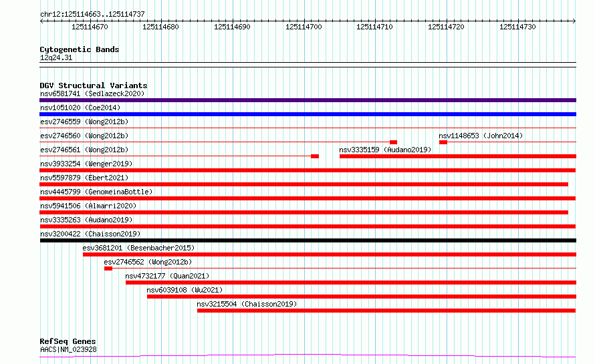The height and width of the screenshot is (364, 595).
Task: Click the small red nsv1148653 block
Action: tap(443, 142)
